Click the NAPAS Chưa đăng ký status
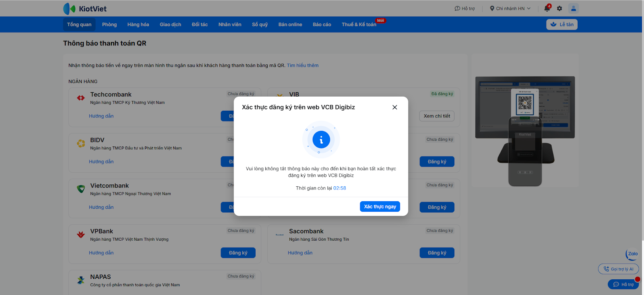 [x=241, y=276]
